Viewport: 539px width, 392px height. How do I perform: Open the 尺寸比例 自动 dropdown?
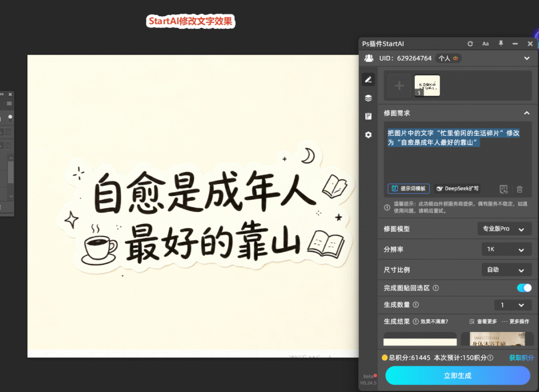tap(506, 270)
